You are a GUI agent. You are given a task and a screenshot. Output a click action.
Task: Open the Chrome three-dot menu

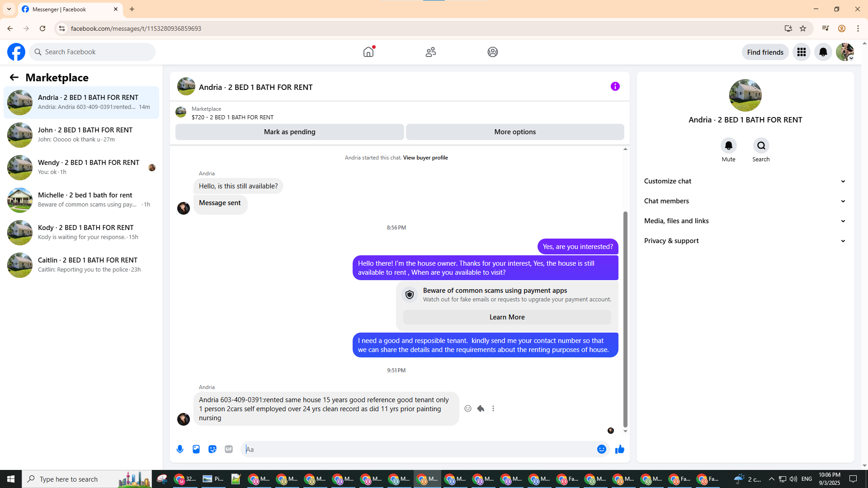858,28
